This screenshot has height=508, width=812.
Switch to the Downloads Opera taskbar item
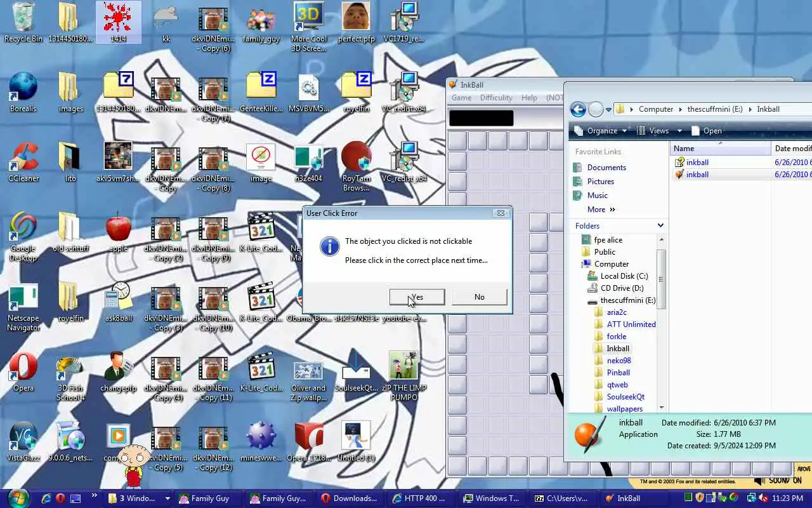pos(350,498)
